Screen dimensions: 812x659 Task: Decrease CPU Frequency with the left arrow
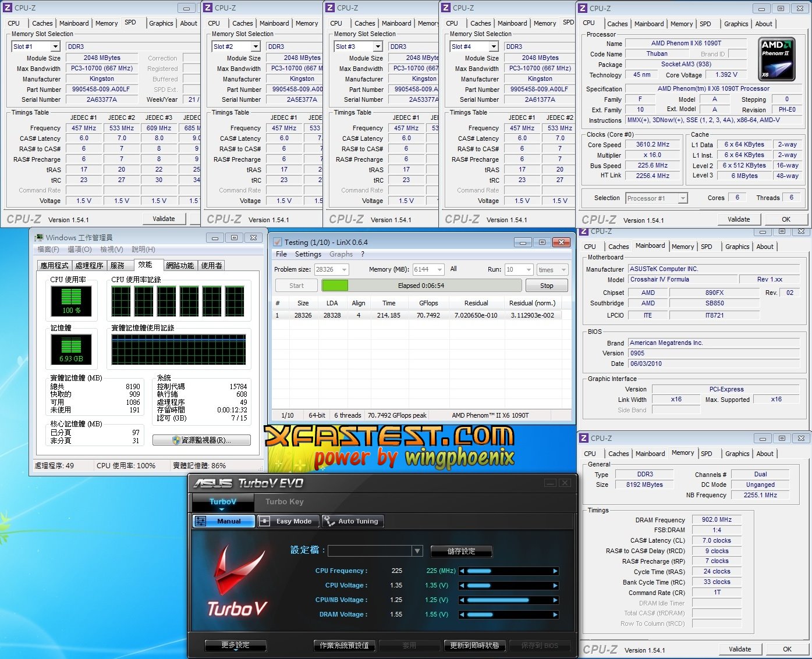[462, 571]
